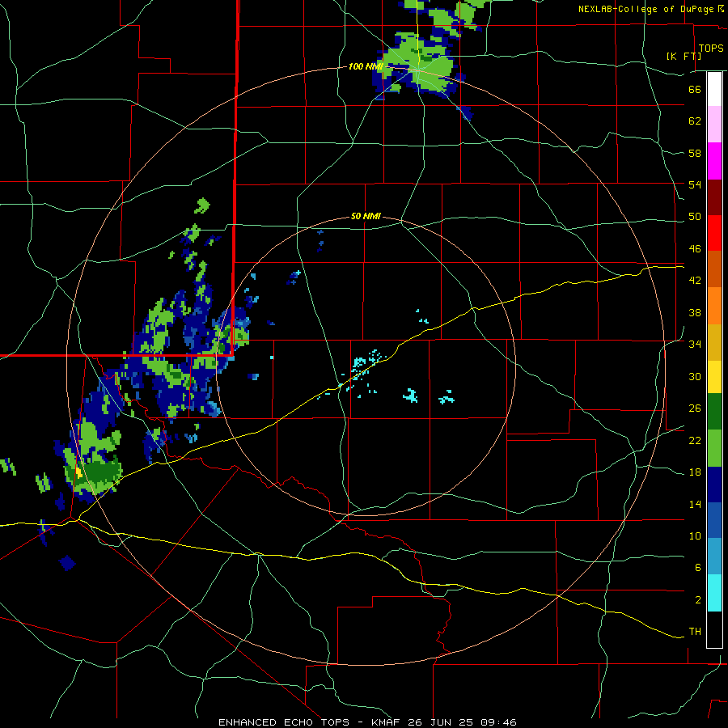728x728 pixels.
Task: Select the 58 legend value
Action: tap(695, 153)
